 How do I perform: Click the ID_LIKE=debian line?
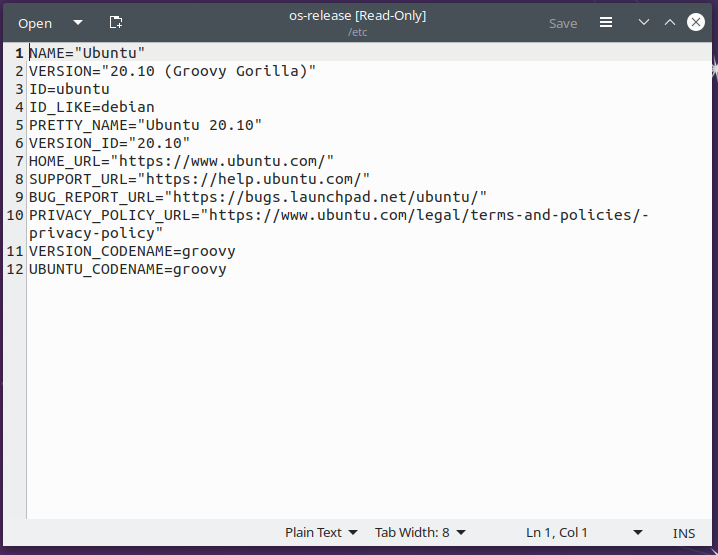click(x=92, y=107)
